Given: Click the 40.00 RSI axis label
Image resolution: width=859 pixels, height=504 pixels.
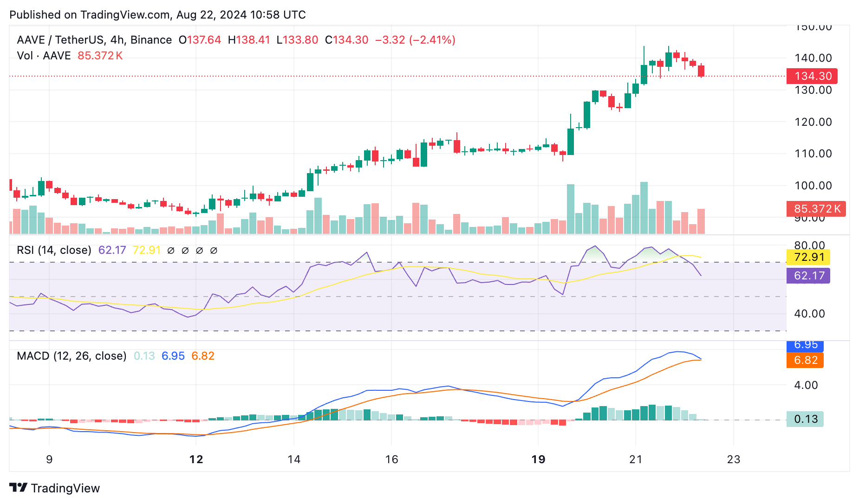Looking at the screenshot, I should 809,314.
